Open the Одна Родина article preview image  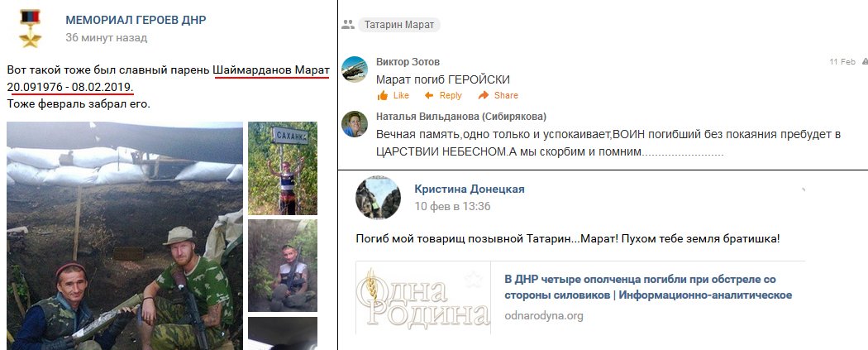point(423,298)
